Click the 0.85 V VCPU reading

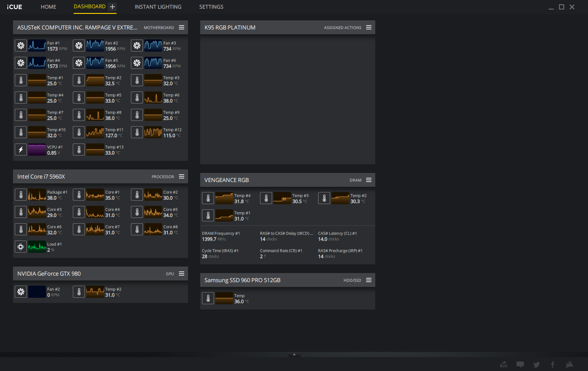(x=53, y=153)
